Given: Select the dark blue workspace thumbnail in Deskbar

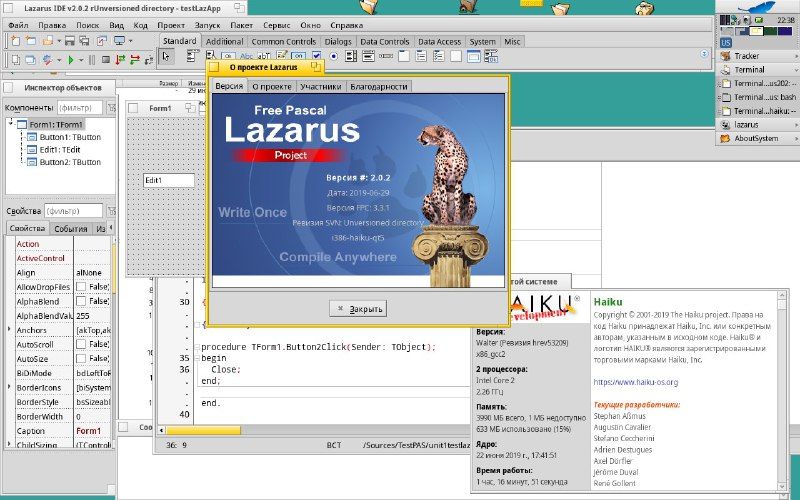Looking at the screenshot, I should coord(785,32).
